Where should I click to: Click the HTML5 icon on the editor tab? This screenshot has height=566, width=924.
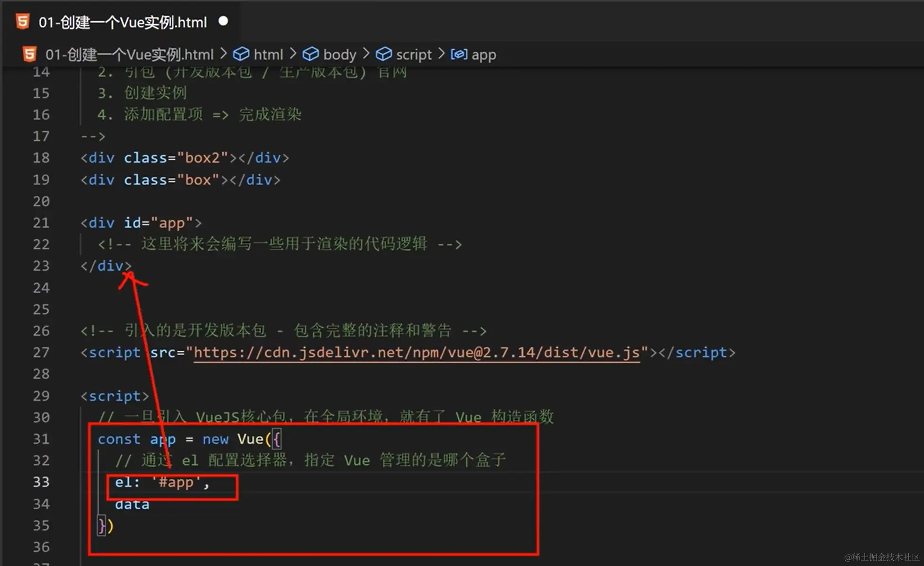click(x=23, y=21)
